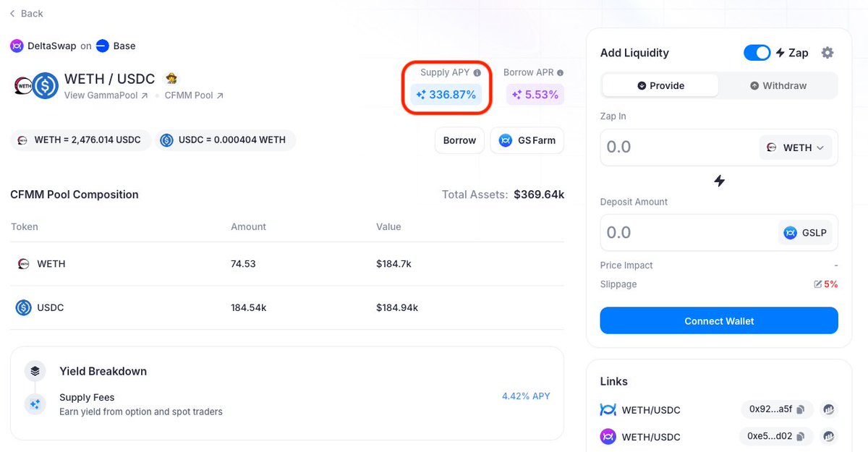Screen dimensions: 868x452
Task: Click the Borrow button
Action: click(459, 140)
